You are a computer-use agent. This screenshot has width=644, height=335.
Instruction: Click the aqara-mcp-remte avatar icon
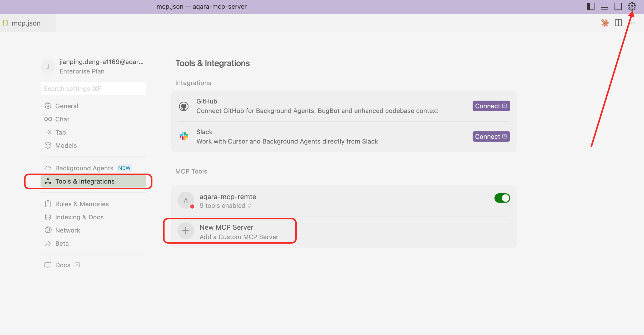(x=186, y=200)
